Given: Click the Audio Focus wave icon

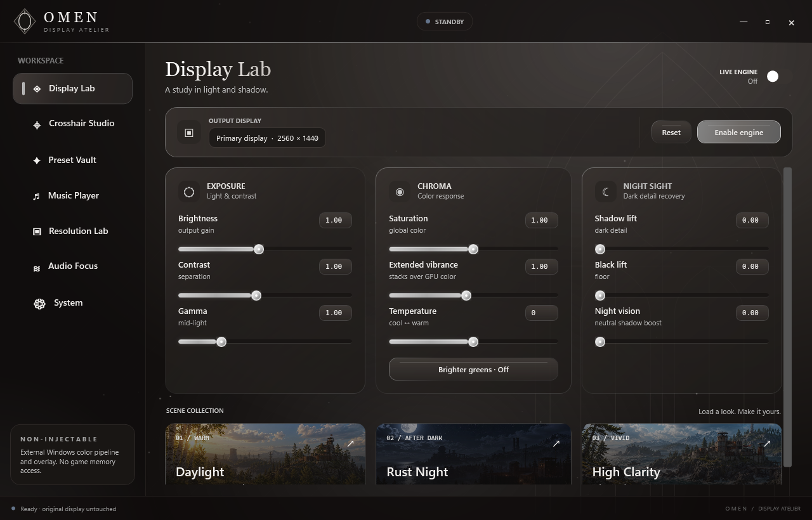Looking at the screenshot, I should click(36, 269).
